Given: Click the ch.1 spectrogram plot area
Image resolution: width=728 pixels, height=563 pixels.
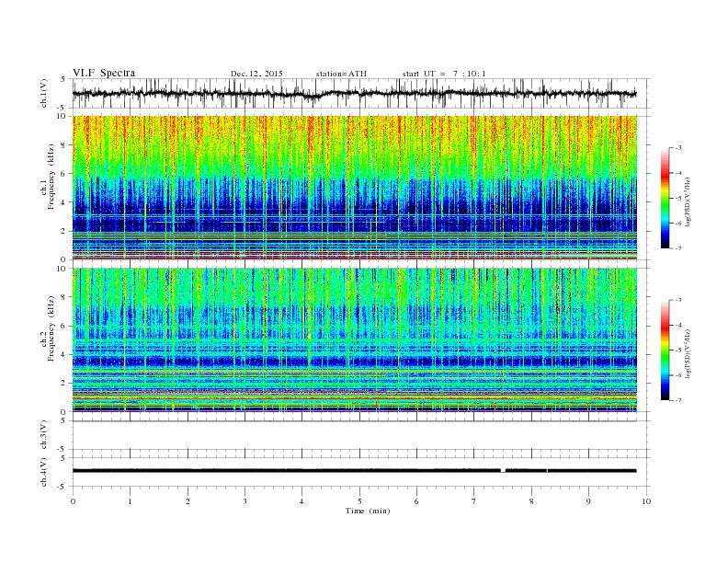Looking at the screenshot, I should pos(355,188).
